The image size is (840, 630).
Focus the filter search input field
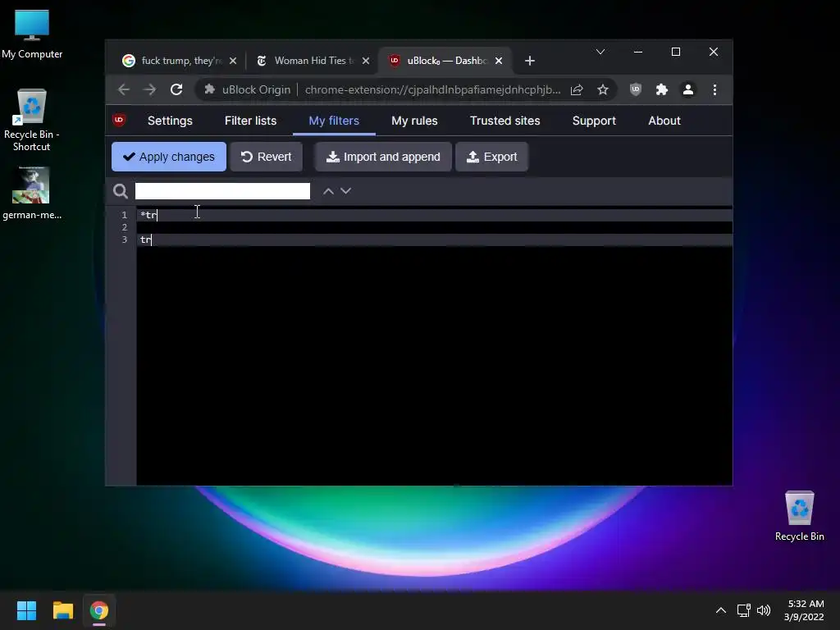(222, 190)
